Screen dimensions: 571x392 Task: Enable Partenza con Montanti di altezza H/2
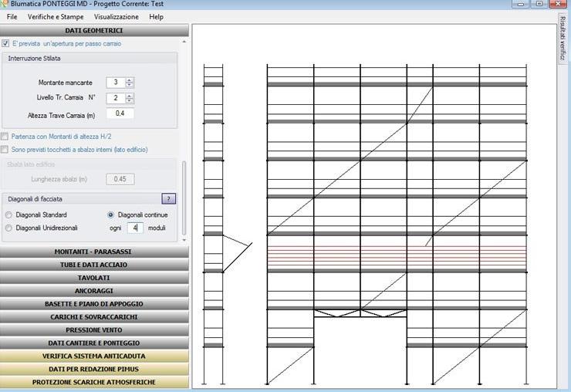coord(6,137)
